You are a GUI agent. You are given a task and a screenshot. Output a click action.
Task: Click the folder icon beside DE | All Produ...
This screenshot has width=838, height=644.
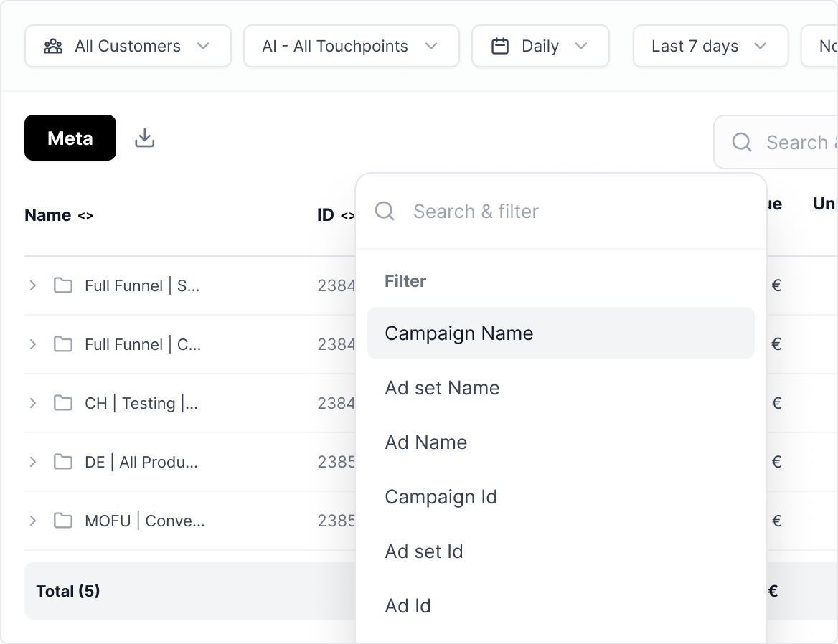(63, 462)
